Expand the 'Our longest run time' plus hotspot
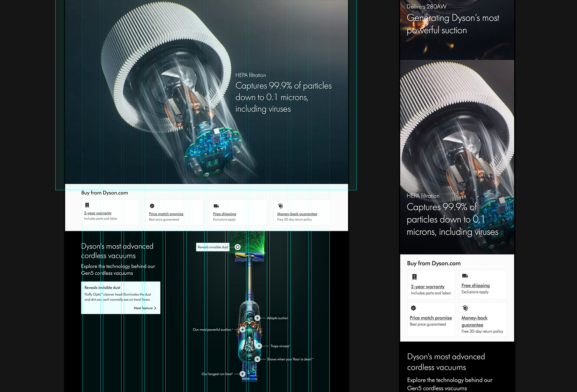This screenshot has width=577, height=392. 243,374
